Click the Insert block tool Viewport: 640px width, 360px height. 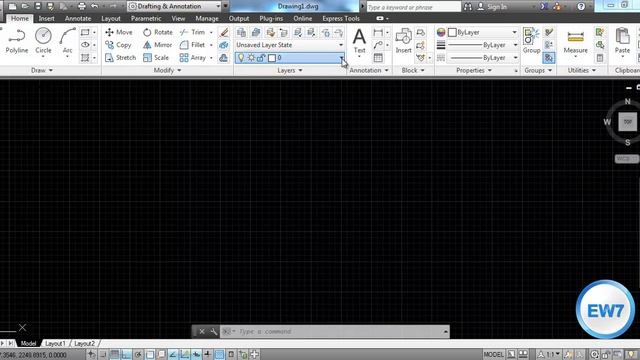[x=403, y=41]
